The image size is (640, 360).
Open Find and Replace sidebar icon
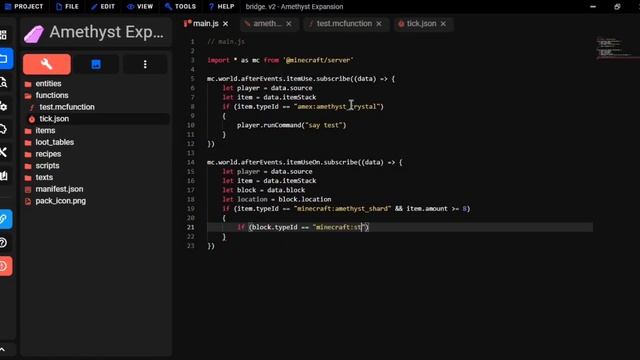coord(4,82)
